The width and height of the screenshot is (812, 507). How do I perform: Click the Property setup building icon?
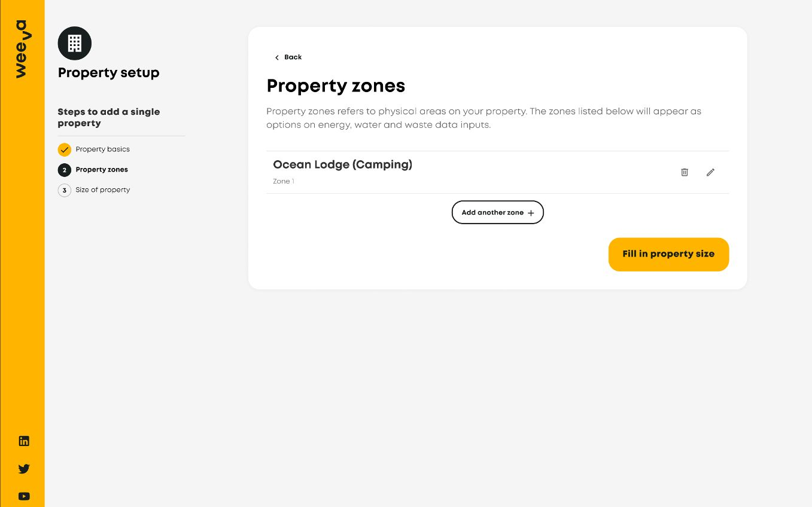tap(75, 43)
